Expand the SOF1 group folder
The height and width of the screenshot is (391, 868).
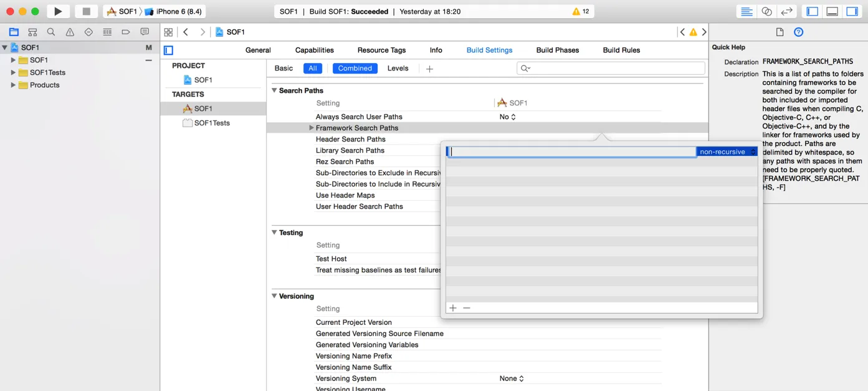(13, 60)
